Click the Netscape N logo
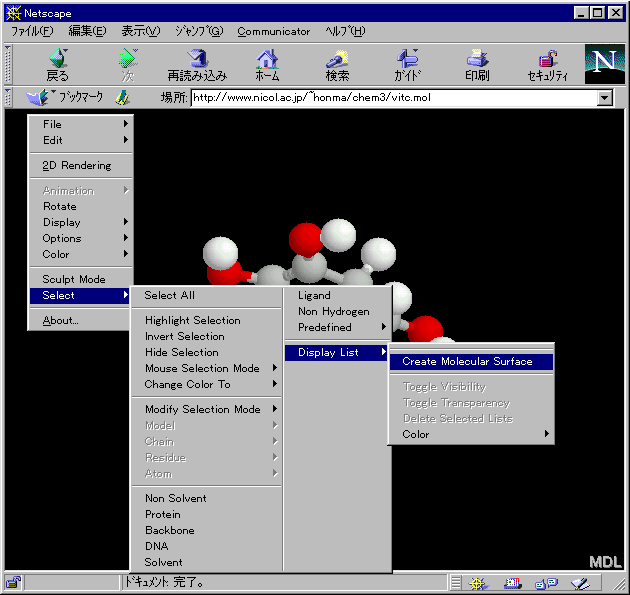The image size is (630, 595). click(604, 64)
